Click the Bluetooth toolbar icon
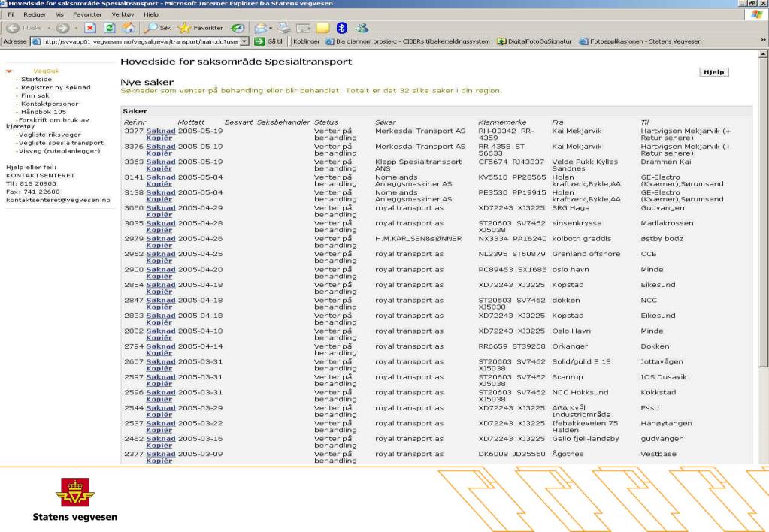769x532 pixels. point(342,28)
